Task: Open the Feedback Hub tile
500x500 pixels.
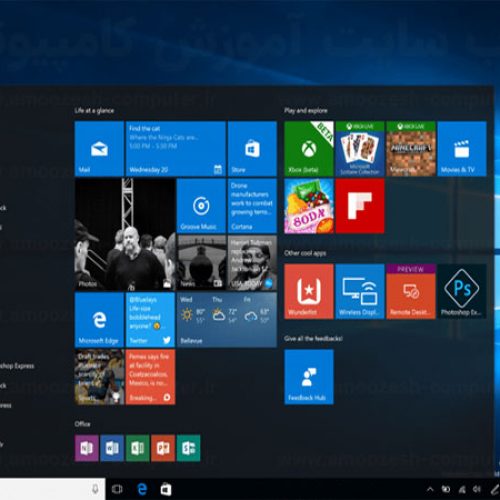Action: click(x=309, y=377)
